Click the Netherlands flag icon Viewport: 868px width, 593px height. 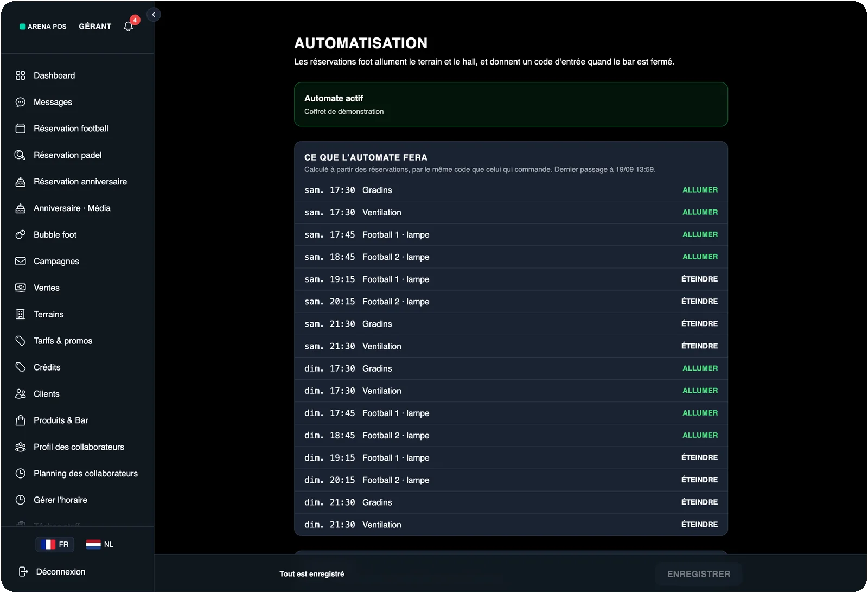[93, 544]
